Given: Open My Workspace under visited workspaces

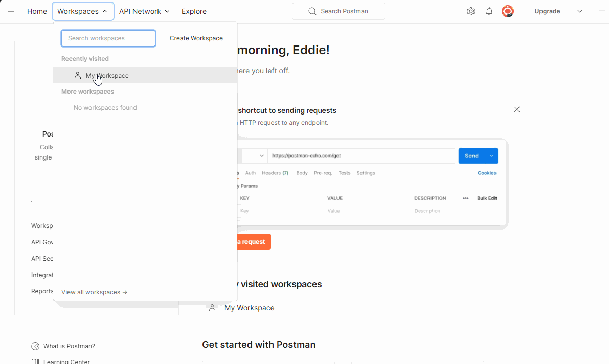Looking at the screenshot, I should click(x=250, y=308).
